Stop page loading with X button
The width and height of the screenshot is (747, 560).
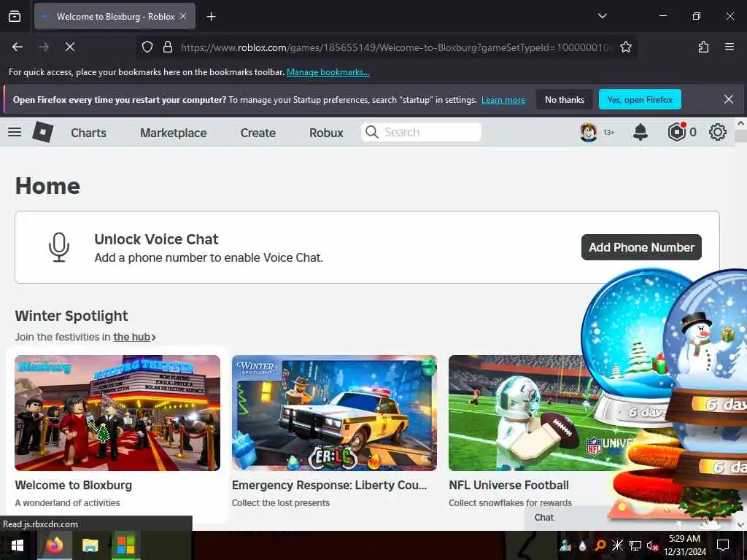pyautogui.click(x=70, y=47)
